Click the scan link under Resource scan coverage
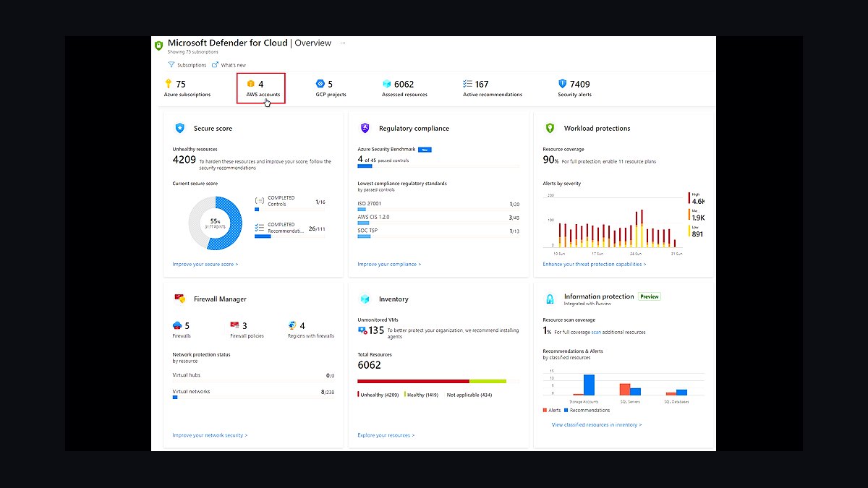 pos(596,332)
